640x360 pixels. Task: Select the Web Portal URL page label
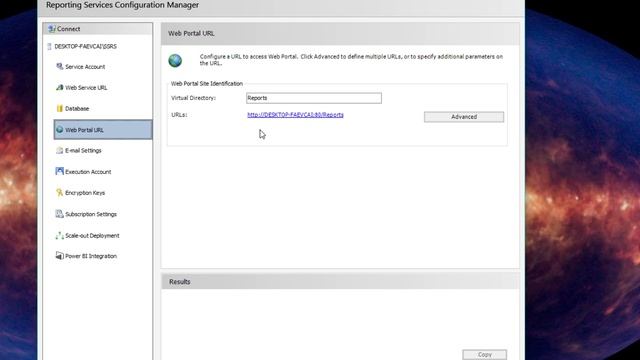(84, 130)
